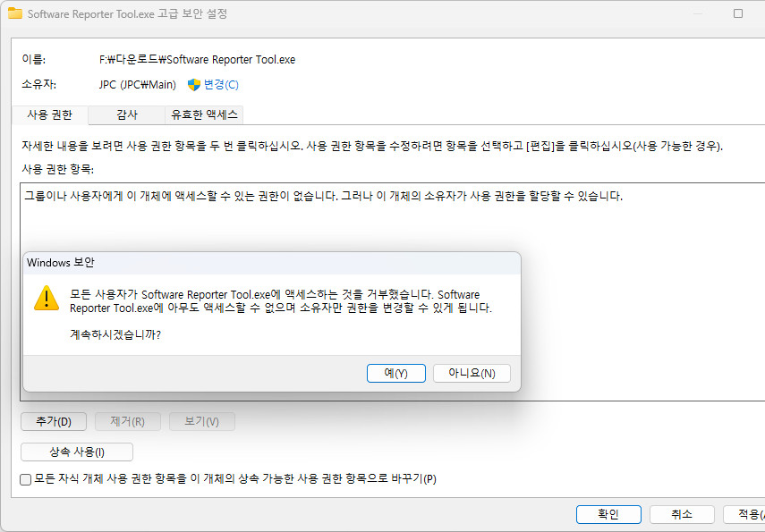Click the 이름: label

click(x=34, y=60)
